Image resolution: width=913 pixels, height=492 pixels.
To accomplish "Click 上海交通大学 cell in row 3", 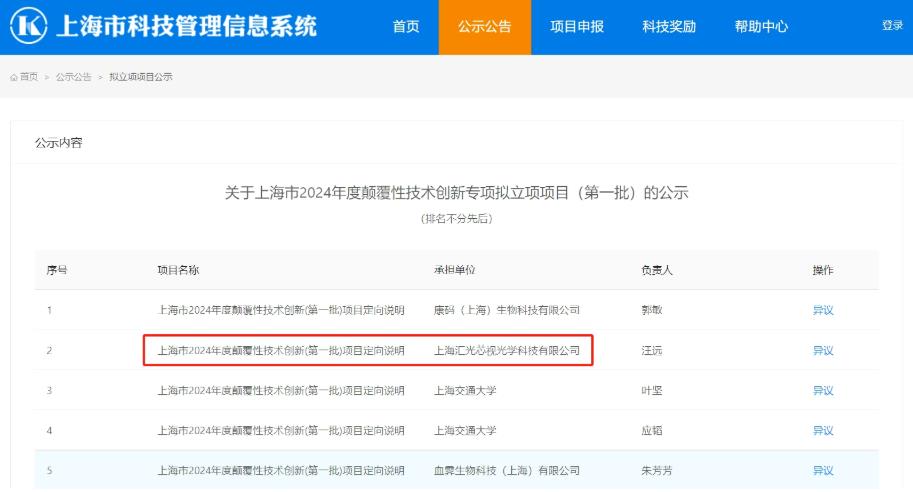I will (465, 391).
